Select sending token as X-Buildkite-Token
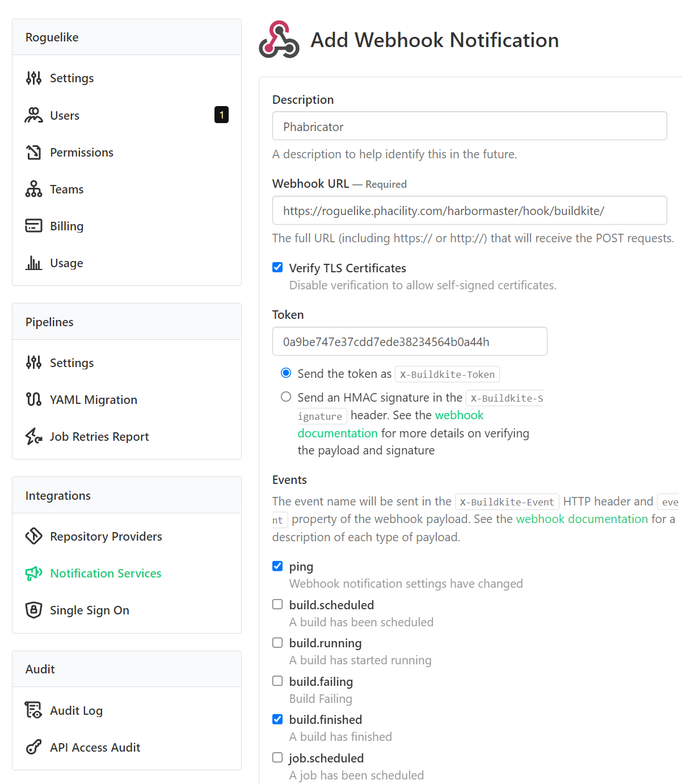The height and width of the screenshot is (784, 682). click(286, 373)
